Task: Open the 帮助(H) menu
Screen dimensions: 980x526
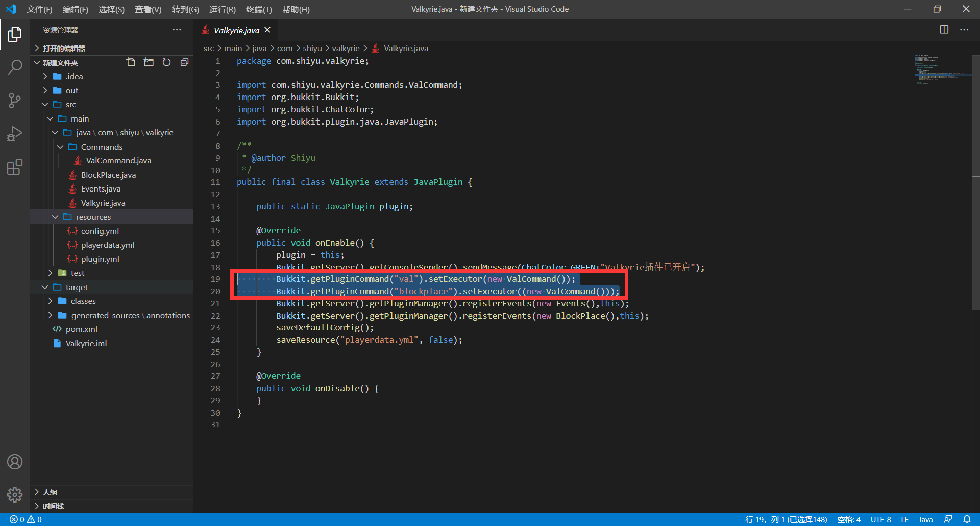Action: [296, 9]
